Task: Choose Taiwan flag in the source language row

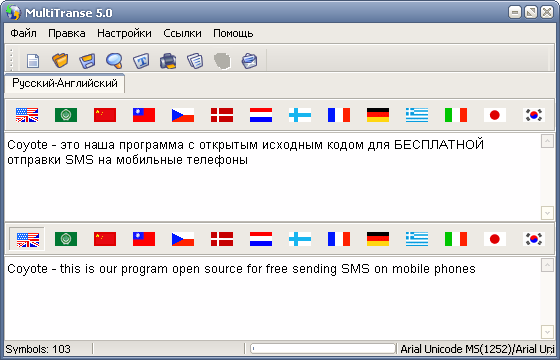Action: (x=144, y=115)
